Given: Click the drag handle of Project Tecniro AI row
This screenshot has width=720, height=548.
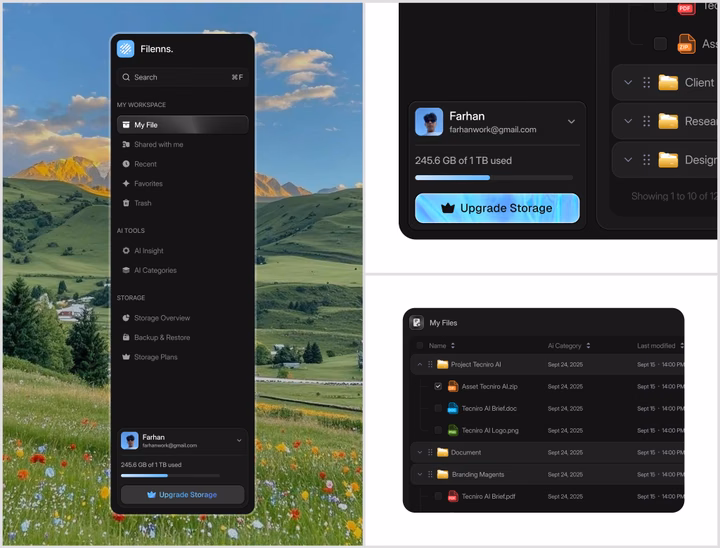Looking at the screenshot, I should click(430, 364).
